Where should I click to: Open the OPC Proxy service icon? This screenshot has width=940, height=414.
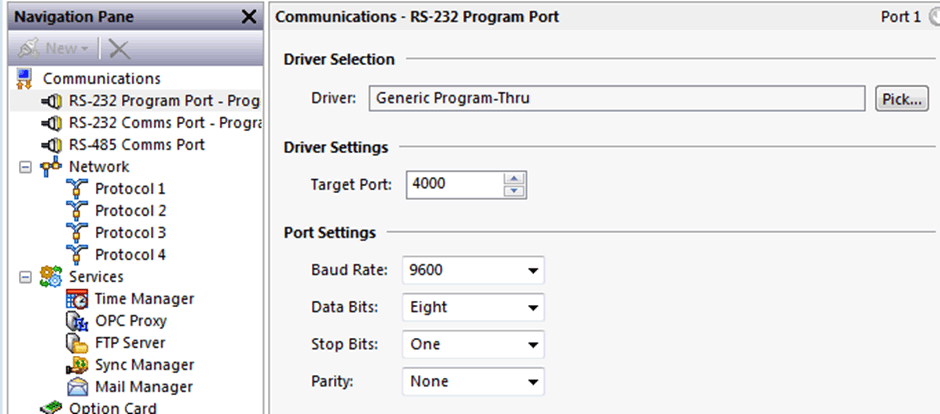click(x=77, y=321)
